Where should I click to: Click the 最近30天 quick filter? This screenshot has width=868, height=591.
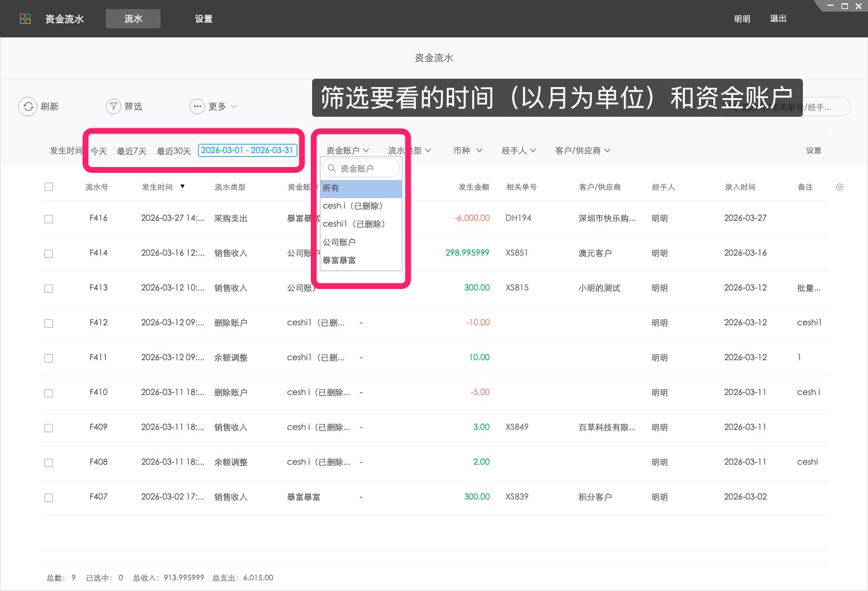pyautogui.click(x=174, y=151)
